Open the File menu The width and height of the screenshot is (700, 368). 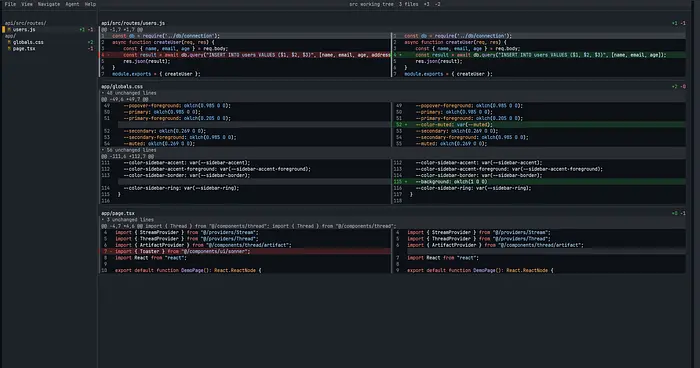point(10,4)
